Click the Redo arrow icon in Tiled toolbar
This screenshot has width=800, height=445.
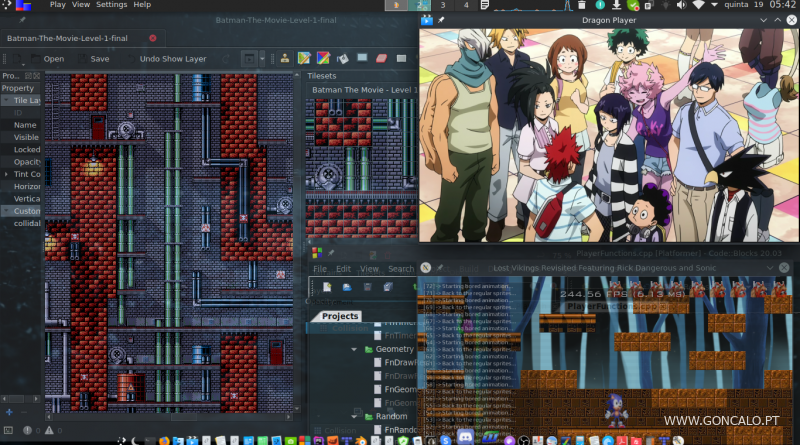[226, 59]
